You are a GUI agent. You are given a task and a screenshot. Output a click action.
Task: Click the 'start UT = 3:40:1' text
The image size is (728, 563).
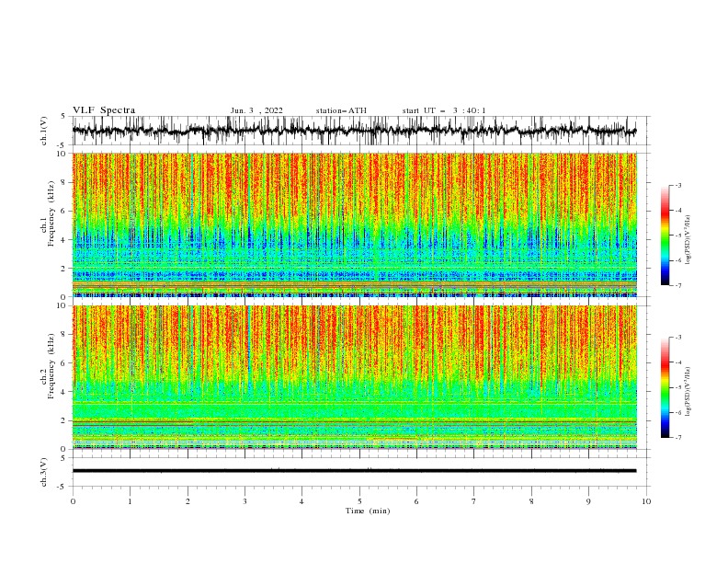[444, 110]
